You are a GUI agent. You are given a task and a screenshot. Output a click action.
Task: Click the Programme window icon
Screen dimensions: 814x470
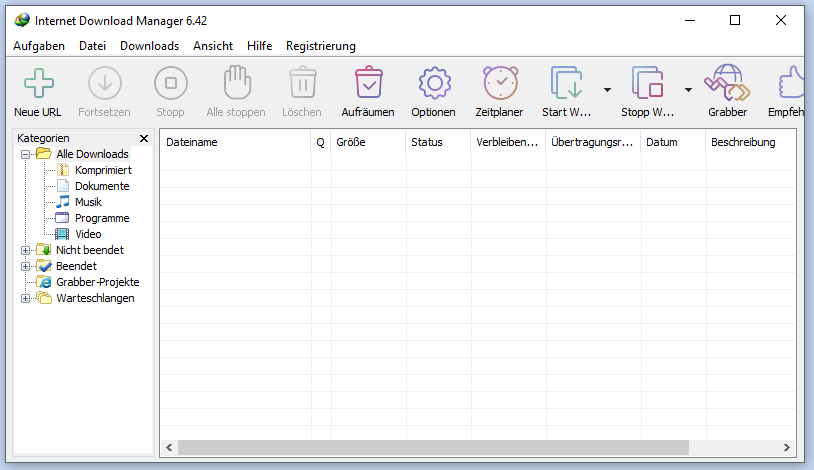click(x=62, y=218)
